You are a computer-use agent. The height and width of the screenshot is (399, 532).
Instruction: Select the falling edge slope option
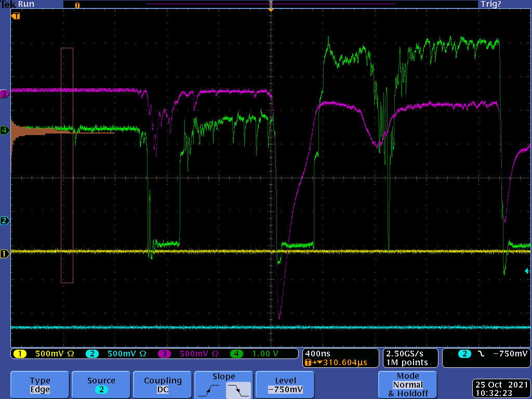click(x=238, y=390)
